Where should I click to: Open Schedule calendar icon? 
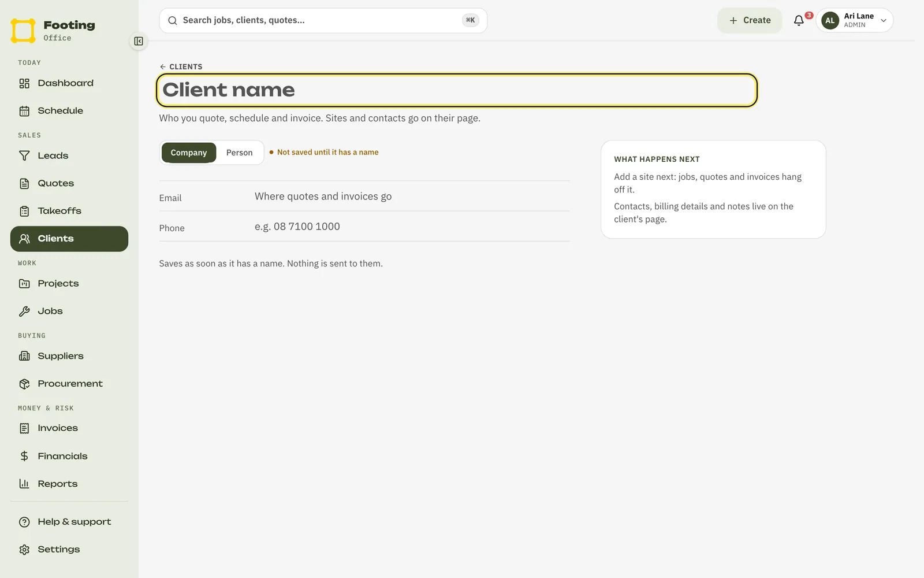click(24, 111)
